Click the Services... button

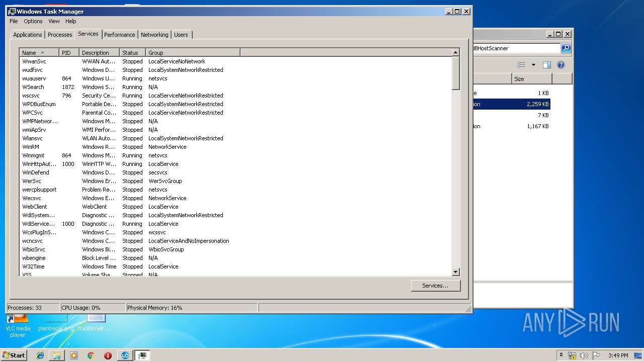click(x=436, y=286)
